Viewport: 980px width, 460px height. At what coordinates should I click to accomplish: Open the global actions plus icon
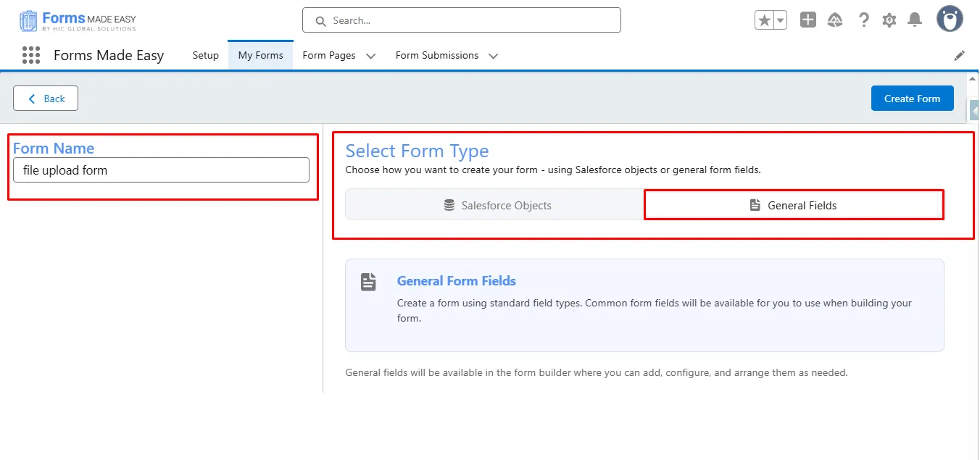pos(807,20)
